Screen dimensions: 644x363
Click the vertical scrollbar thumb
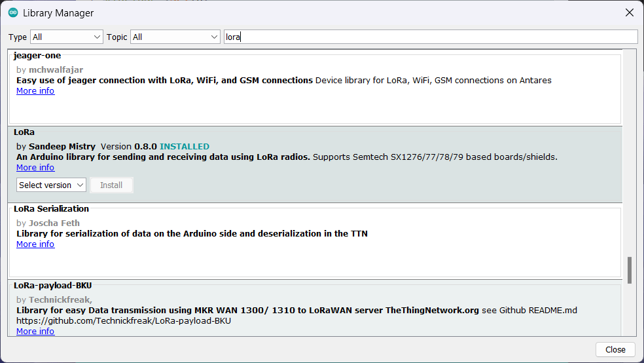629,270
